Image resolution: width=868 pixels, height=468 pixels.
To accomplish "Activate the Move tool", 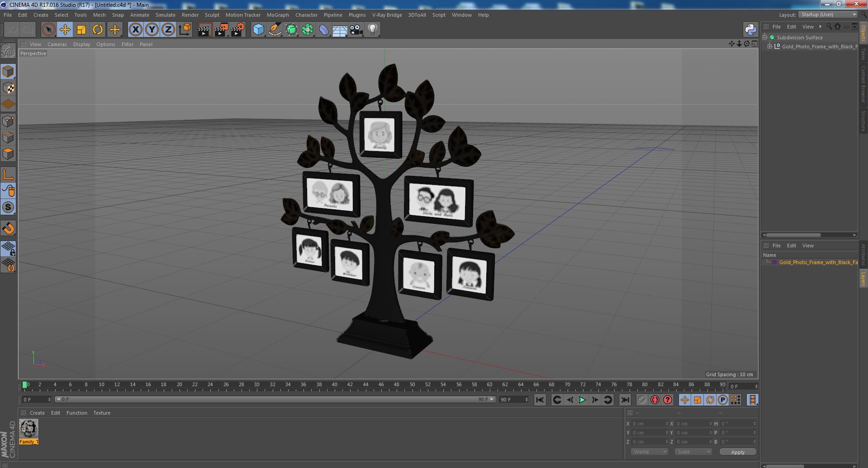I will coord(65,30).
